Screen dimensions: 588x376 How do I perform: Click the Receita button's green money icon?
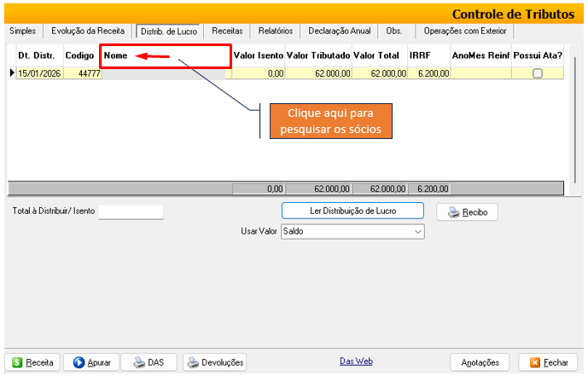click(16, 362)
